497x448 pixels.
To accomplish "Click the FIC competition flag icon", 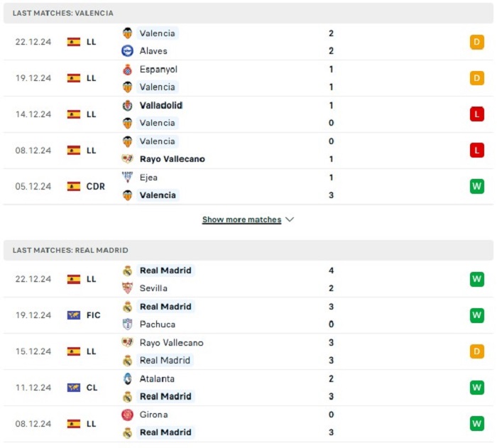I will (74, 315).
